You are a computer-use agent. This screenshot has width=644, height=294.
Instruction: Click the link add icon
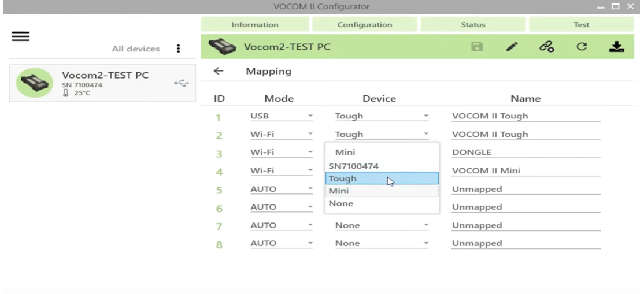coord(547,46)
